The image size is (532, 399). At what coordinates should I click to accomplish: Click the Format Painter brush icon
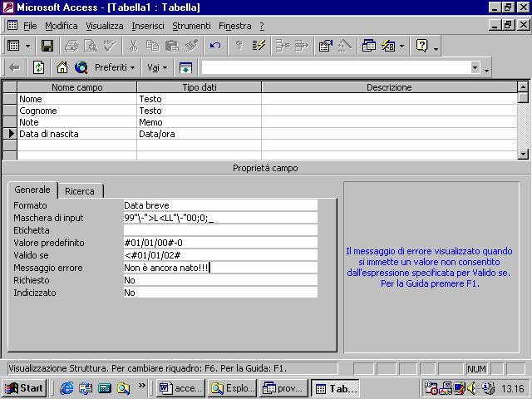click(x=191, y=46)
